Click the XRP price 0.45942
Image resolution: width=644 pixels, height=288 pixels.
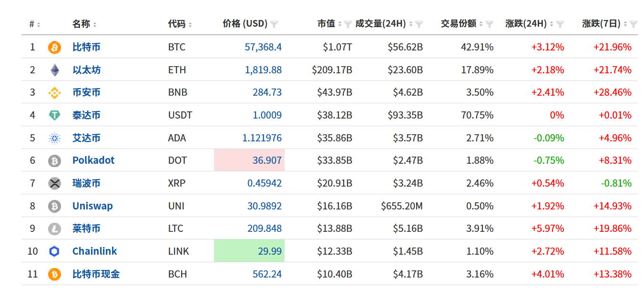(265, 183)
